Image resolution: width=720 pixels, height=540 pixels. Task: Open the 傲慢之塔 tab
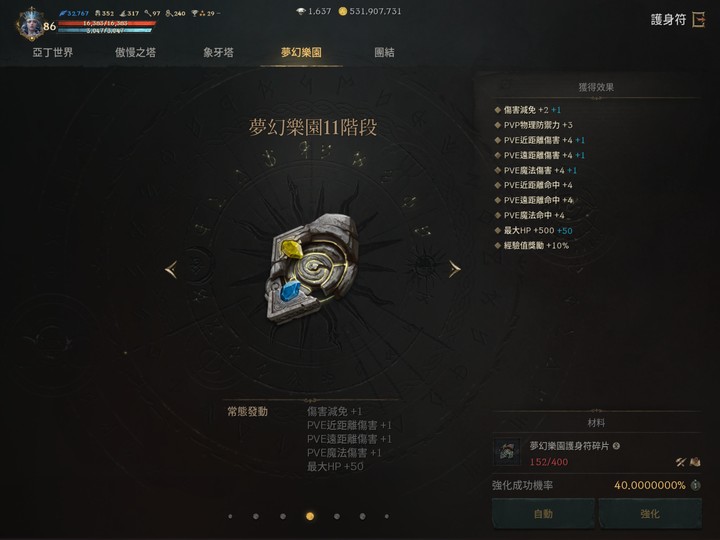point(135,52)
